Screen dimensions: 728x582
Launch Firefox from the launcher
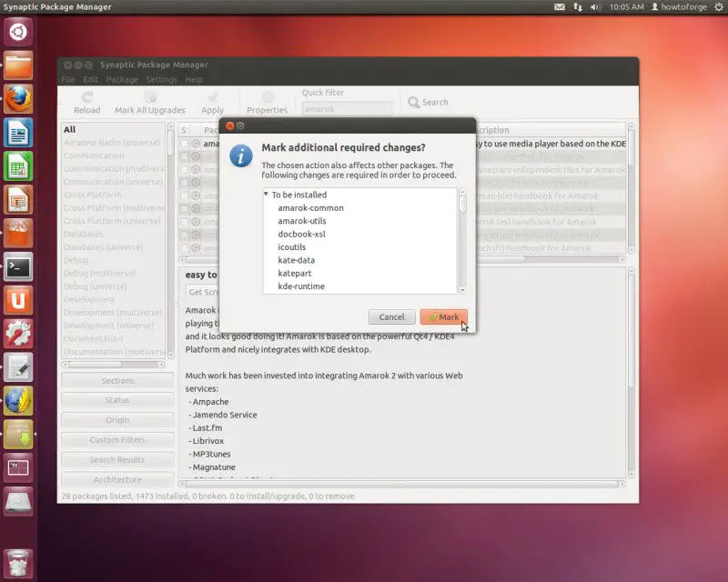18,99
